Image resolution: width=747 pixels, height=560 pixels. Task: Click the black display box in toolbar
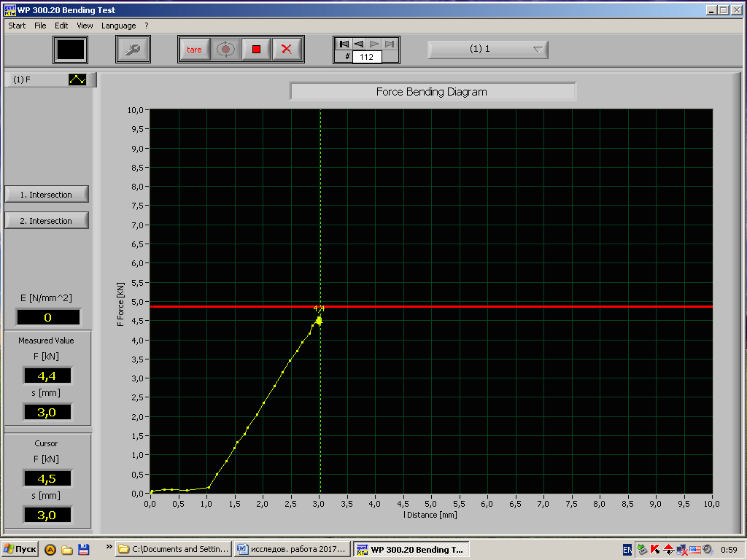click(x=71, y=50)
